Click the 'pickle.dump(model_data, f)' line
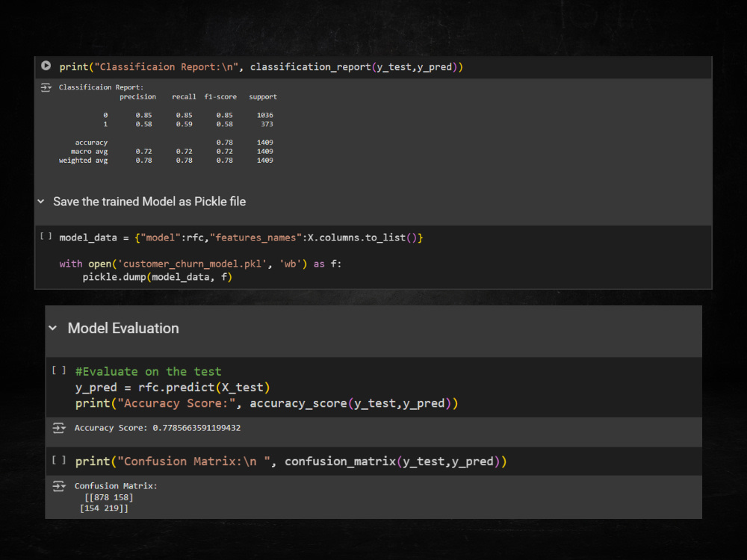 [x=157, y=277]
